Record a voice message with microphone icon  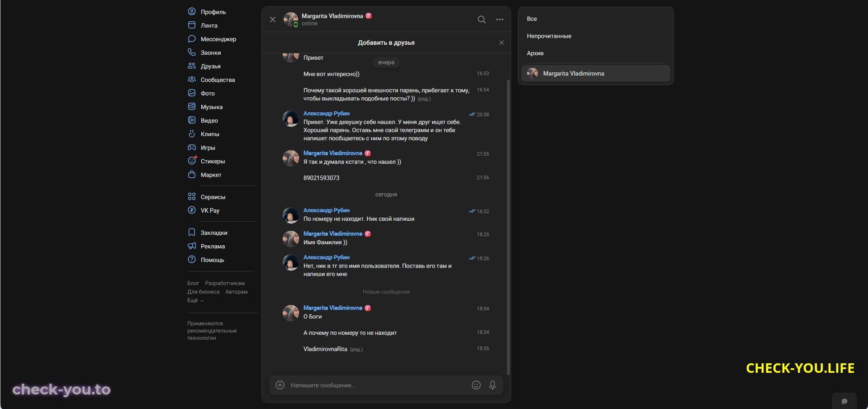(x=493, y=385)
